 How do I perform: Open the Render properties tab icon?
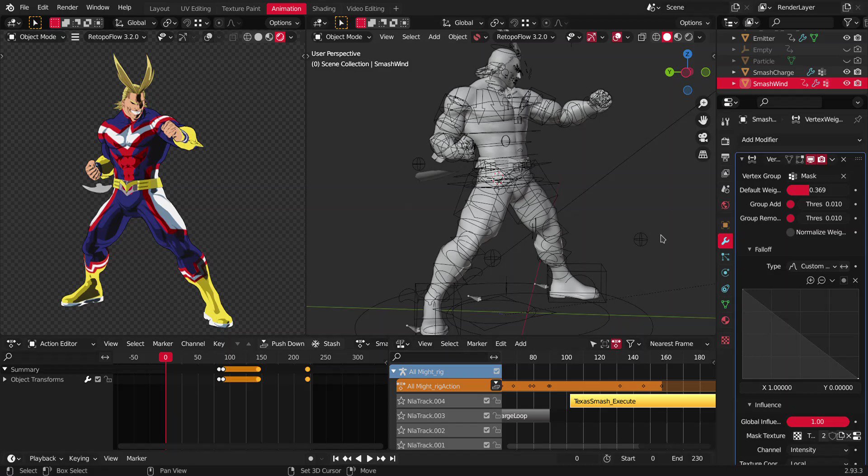(725, 141)
